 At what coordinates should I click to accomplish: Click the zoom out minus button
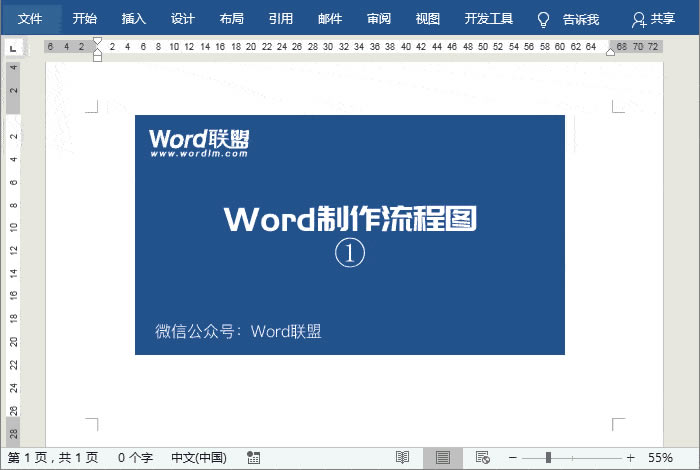point(512,457)
